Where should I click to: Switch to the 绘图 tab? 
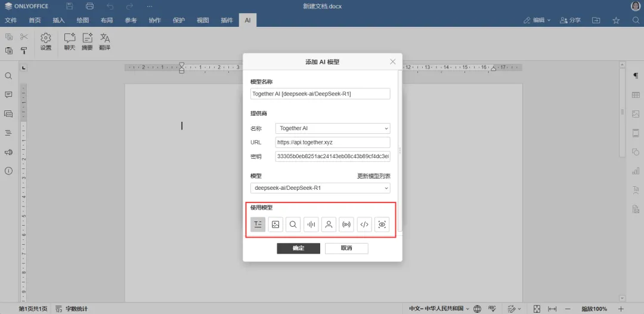(x=82, y=20)
